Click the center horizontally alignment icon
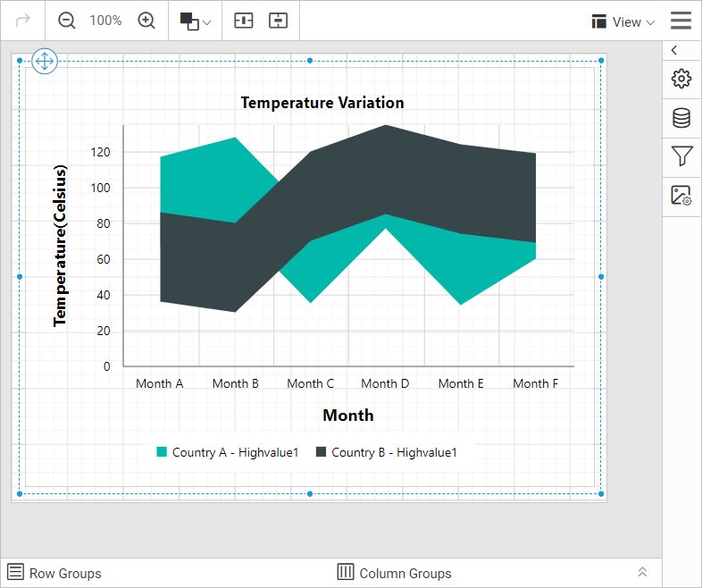702x588 pixels. pyautogui.click(x=244, y=21)
